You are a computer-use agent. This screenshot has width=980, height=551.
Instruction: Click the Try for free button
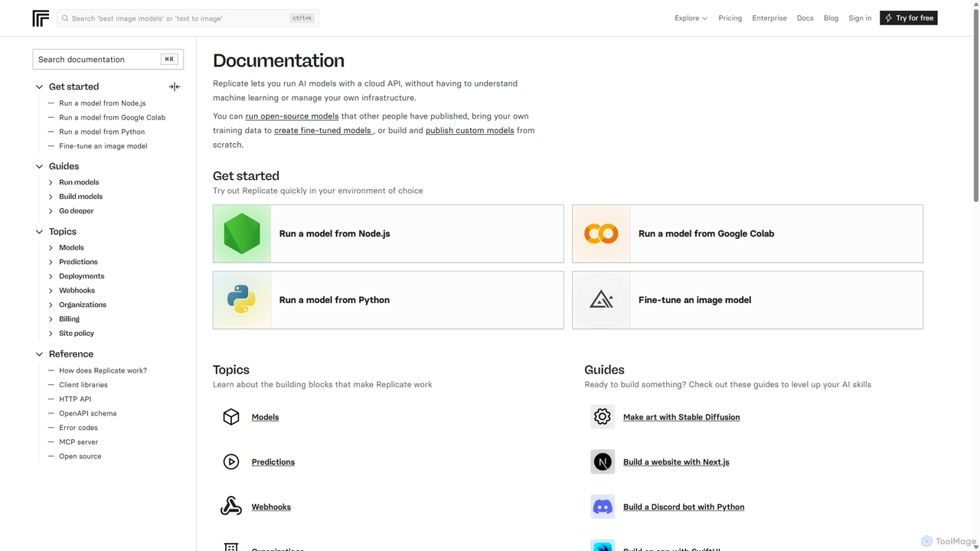909,18
